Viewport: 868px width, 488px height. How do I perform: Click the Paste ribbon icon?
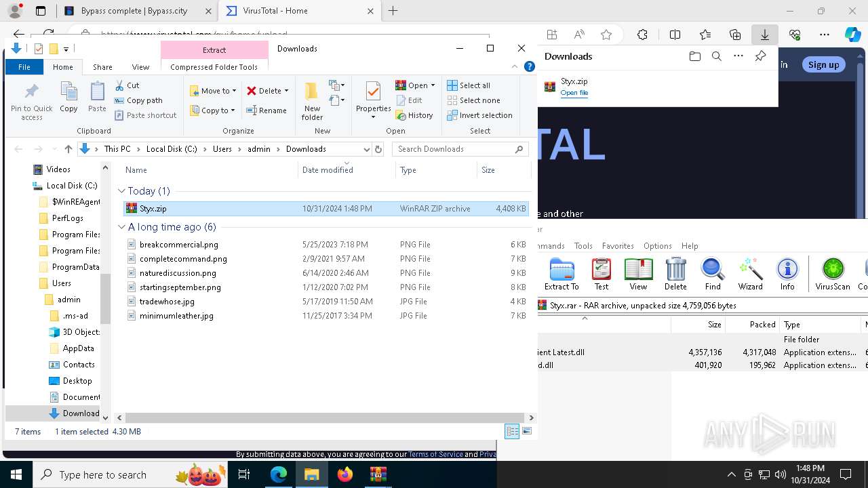point(97,97)
